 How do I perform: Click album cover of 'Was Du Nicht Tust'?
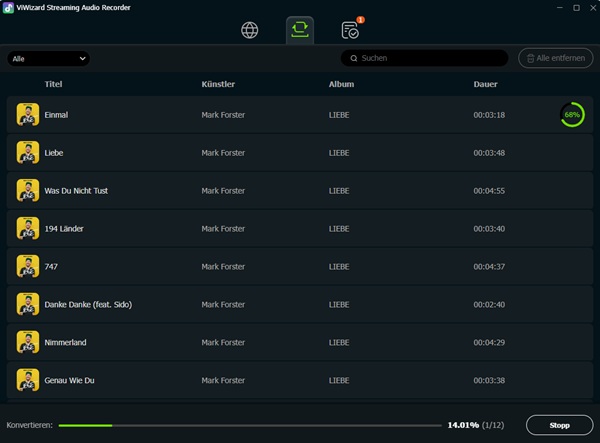click(28, 190)
